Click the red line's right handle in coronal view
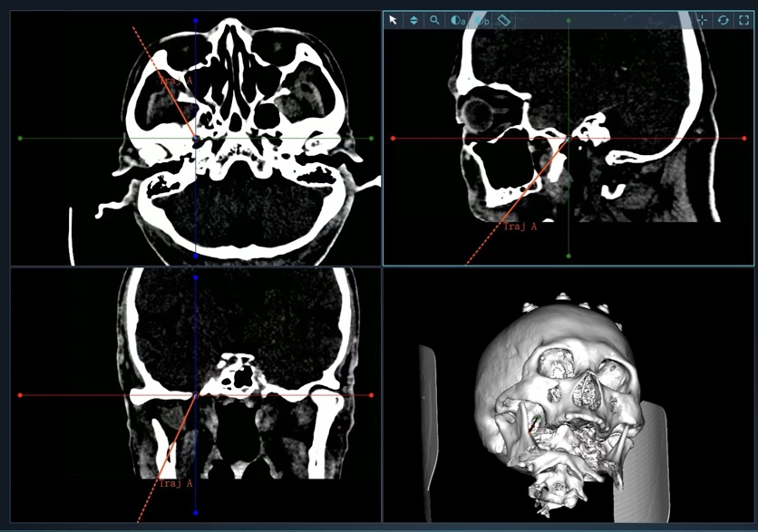 [x=371, y=395]
